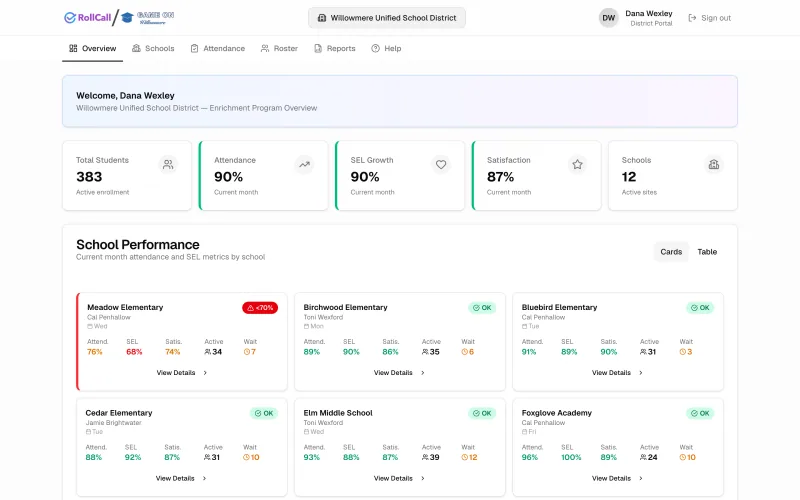Go to the Attendance tab
This screenshot has width=800, height=500.
pos(217,48)
